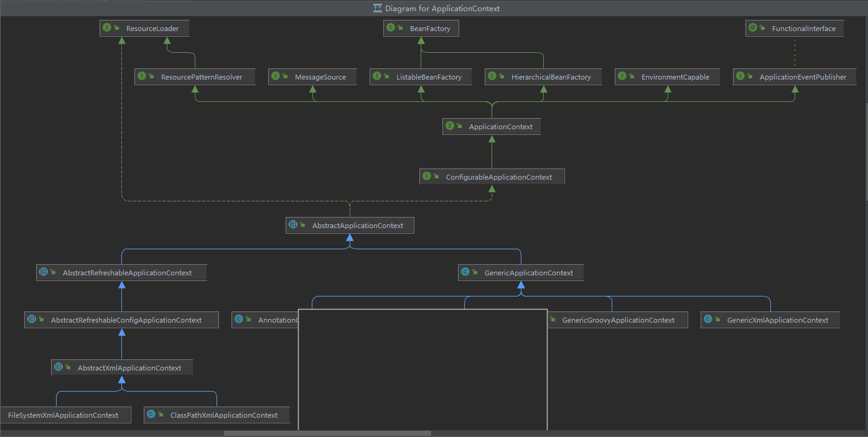Select the 'ListableBeanFactory' label text
The height and width of the screenshot is (437, 868).
[x=429, y=77]
